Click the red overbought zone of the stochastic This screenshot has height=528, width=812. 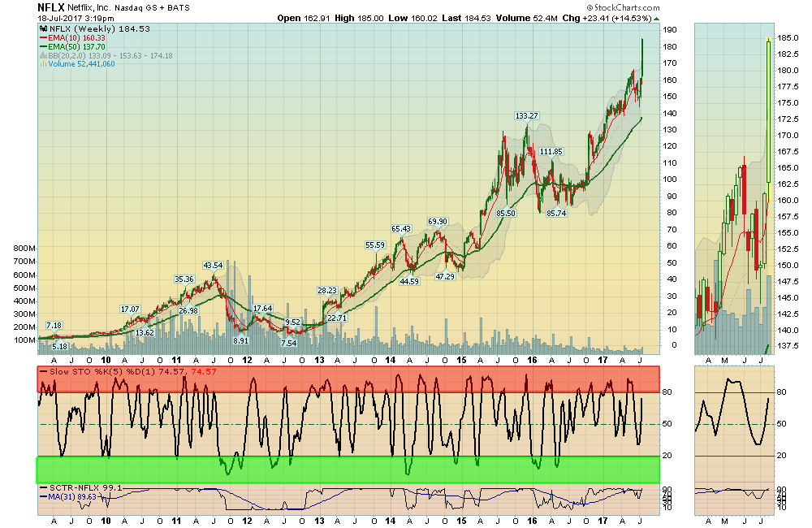click(x=348, y=379)
